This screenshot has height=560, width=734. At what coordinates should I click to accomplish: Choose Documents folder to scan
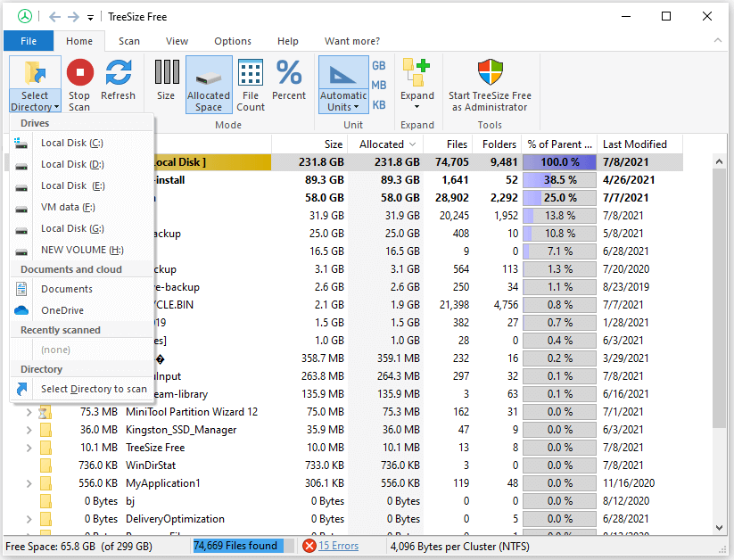[x=82, y=289]
